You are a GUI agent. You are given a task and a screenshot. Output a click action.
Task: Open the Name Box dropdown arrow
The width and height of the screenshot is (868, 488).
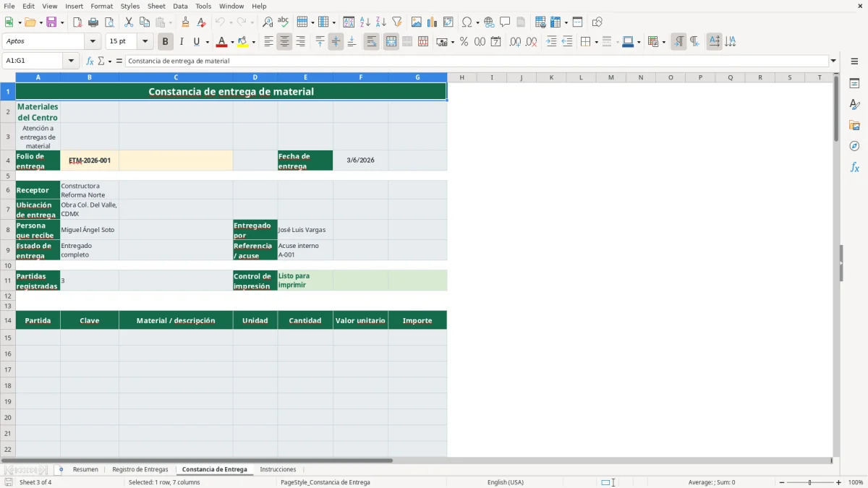click(72, 61)
